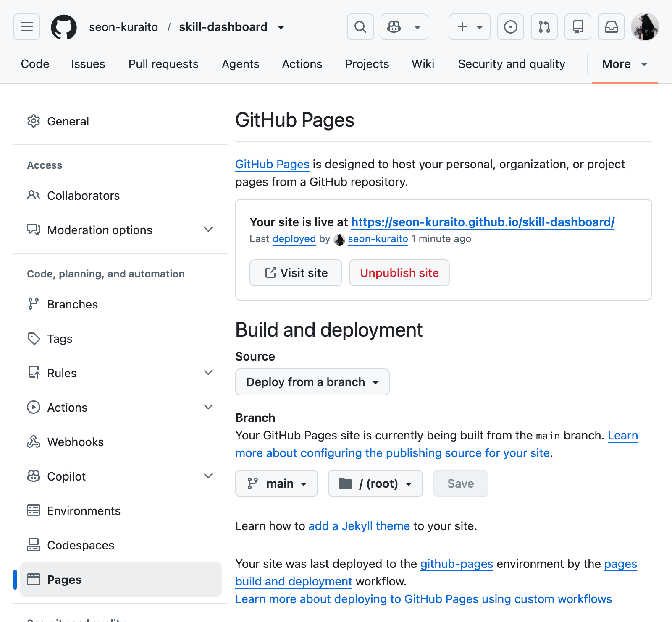Open the user avatar menu

[x=645, y=27]
